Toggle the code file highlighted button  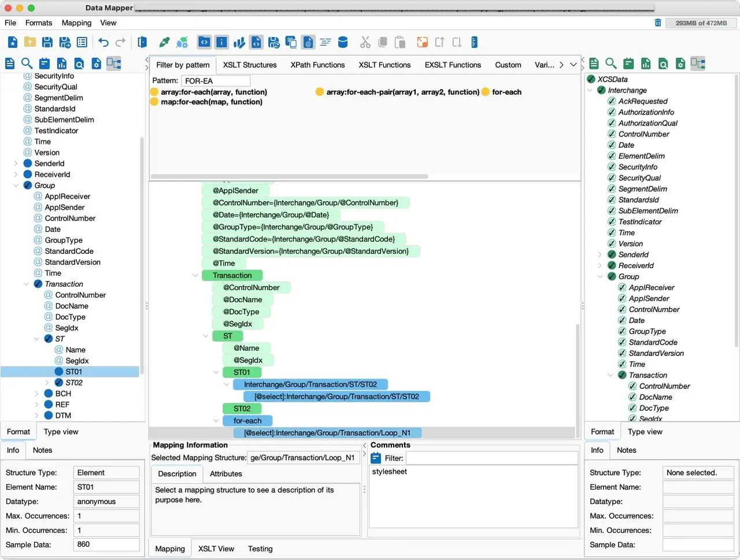(x=257, y=42)
